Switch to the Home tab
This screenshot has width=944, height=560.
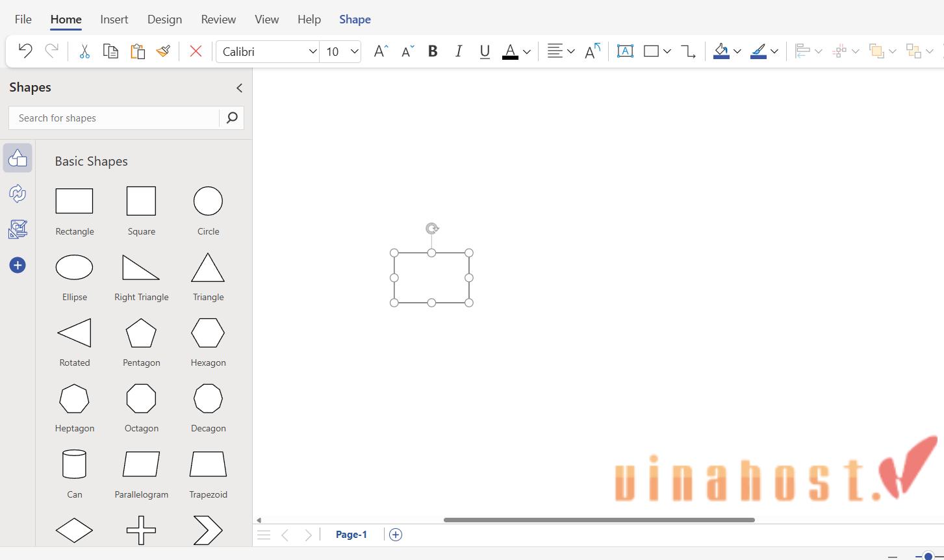[66, 19]
